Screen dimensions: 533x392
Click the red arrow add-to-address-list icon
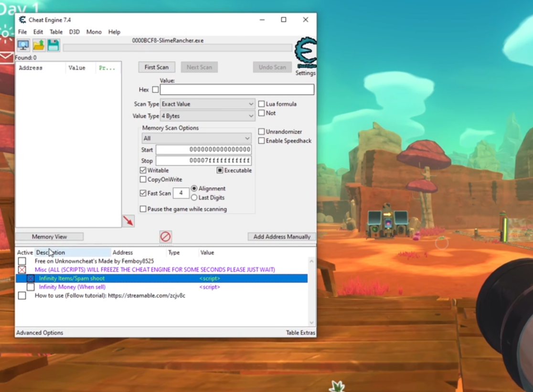(x=128, y=221)
